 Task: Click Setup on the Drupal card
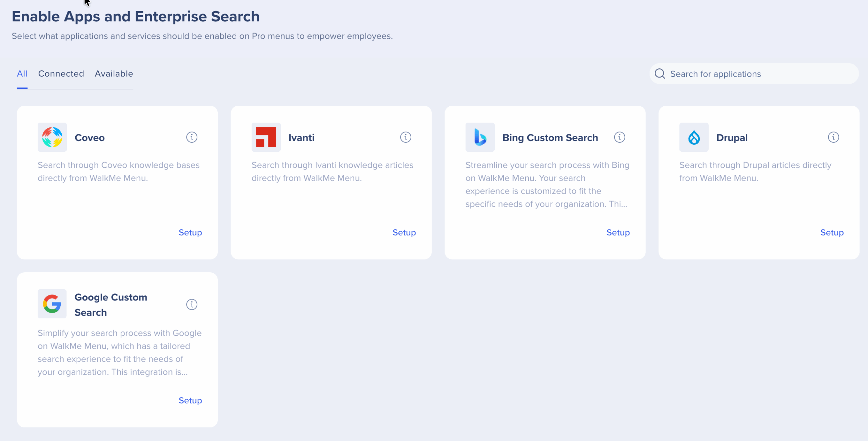tap(832, 233)
